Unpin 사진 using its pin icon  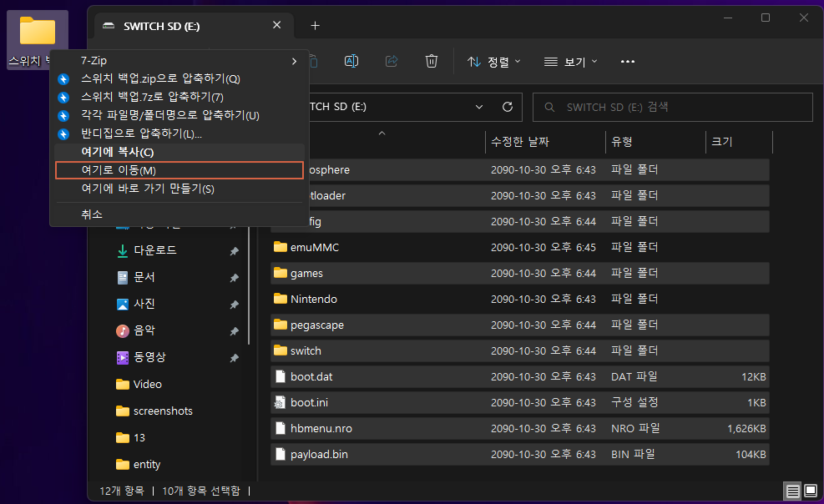235,305
